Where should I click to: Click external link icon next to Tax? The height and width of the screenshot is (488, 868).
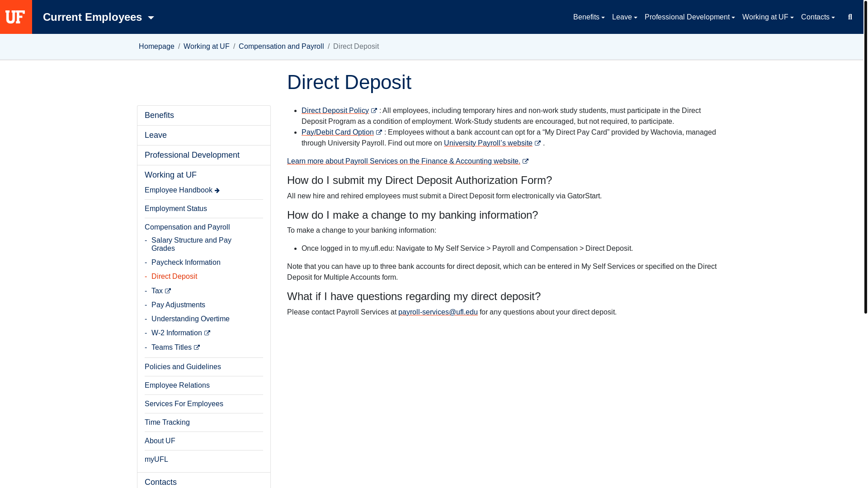168,291
